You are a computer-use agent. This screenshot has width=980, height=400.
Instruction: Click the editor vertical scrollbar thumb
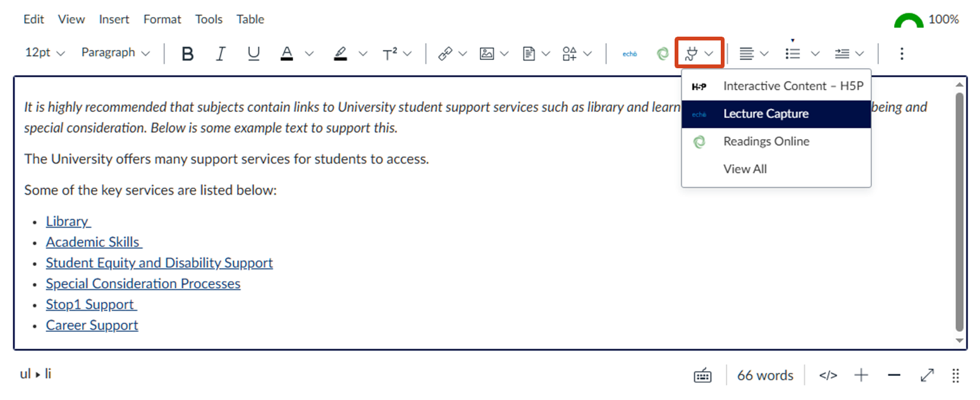[x=960, y=212]
